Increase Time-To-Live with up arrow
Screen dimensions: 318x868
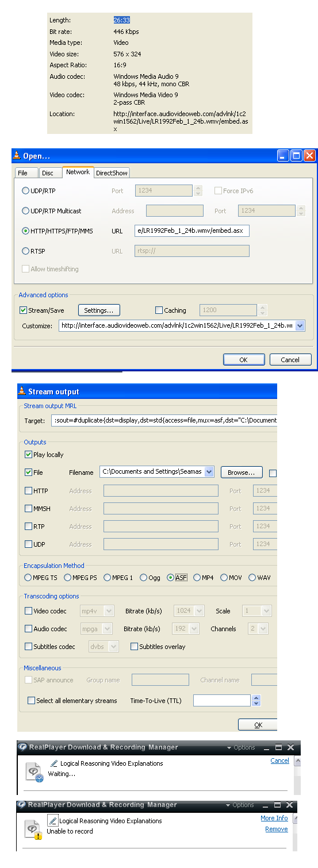(256, 698)
